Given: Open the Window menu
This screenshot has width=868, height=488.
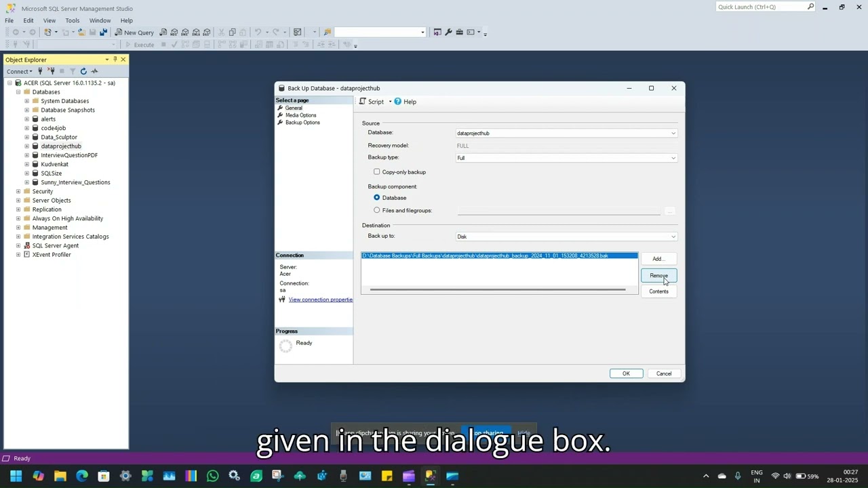Looking at the screenshot, I should click(x=100, y=20).
